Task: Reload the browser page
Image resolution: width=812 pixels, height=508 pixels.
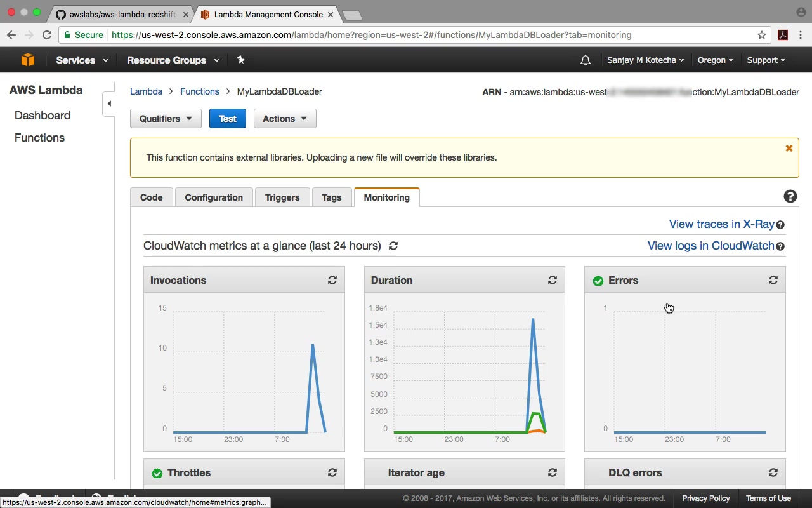Action: 47,35
